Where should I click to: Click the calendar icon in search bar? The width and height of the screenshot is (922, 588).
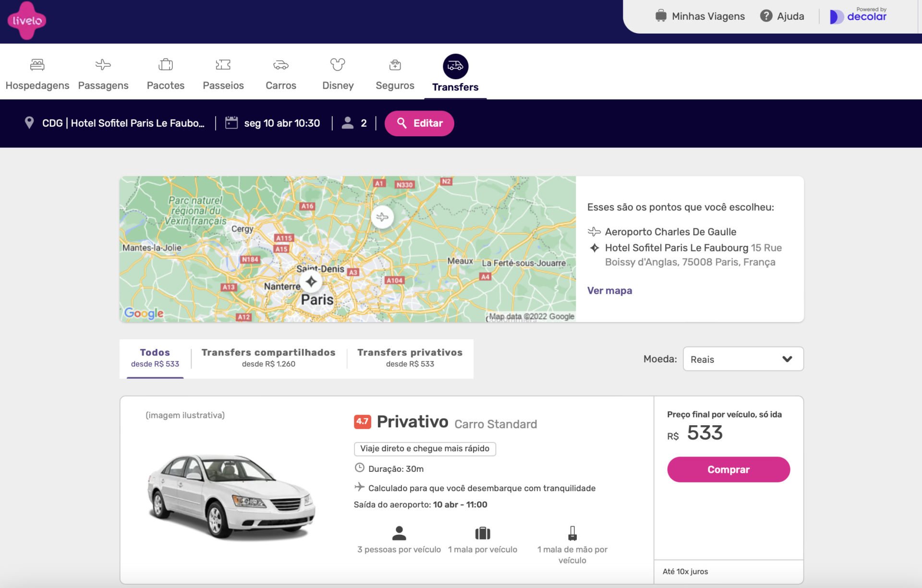click(231, 123)
